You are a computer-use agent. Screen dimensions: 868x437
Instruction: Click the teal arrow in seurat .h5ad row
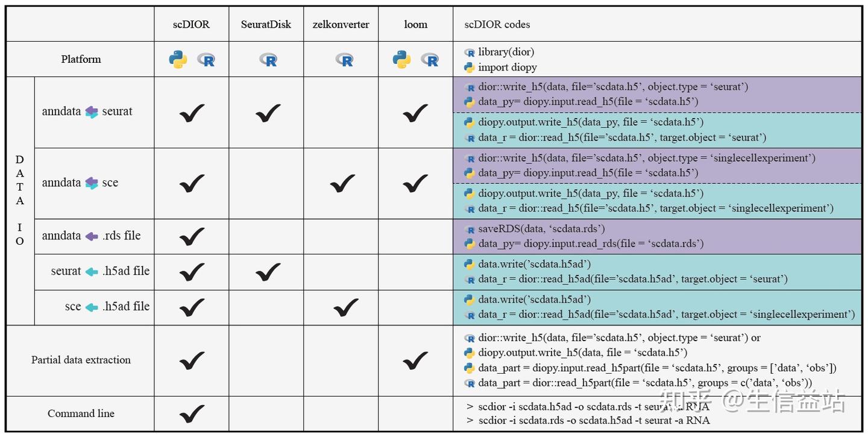pyautogui.click(x=92, y=272)
